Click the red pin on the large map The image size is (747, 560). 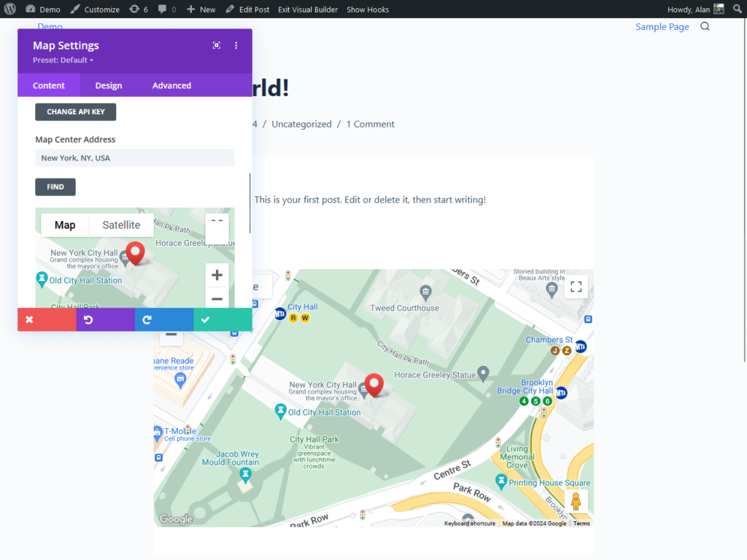tap(374, 385)
